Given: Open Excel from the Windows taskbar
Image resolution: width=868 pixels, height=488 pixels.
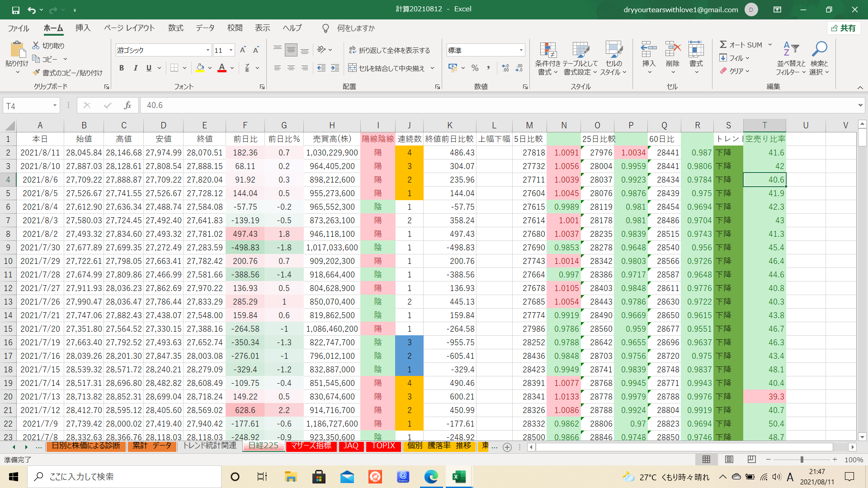Looking at the screenshot, I should tap(459, 477).
